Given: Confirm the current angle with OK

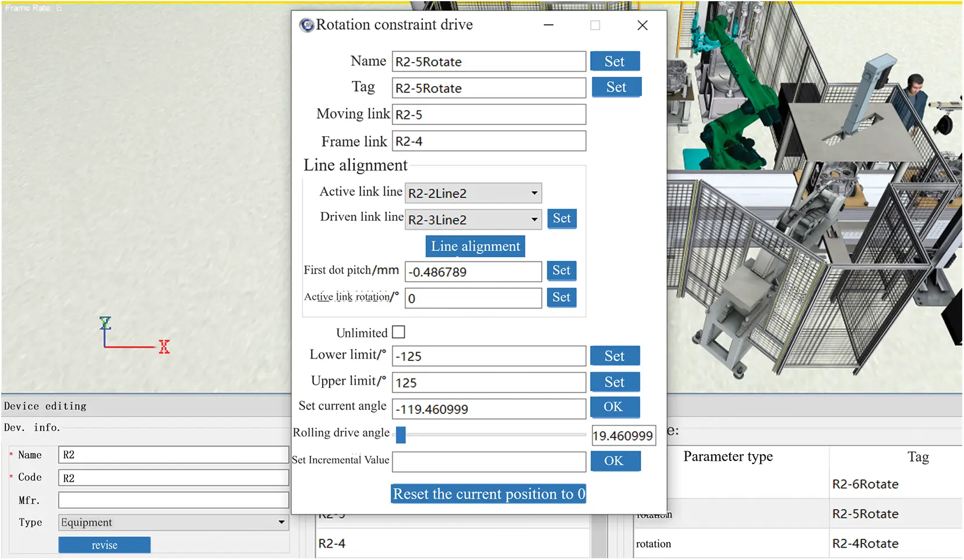Looking at the screenshot, I should [x=615, y=407].
